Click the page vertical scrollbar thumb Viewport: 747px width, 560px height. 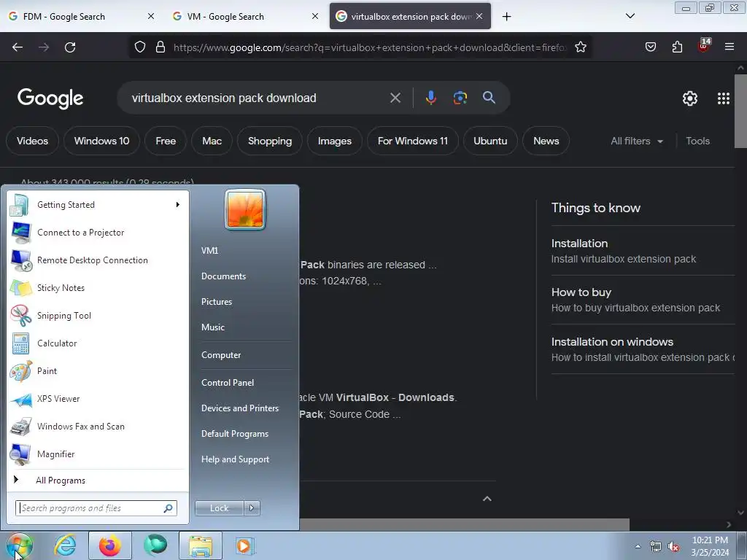coord(740,112)
